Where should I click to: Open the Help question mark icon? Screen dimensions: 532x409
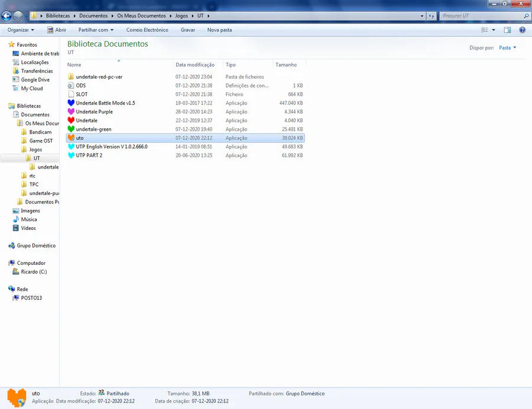click(x=522, y=30)
